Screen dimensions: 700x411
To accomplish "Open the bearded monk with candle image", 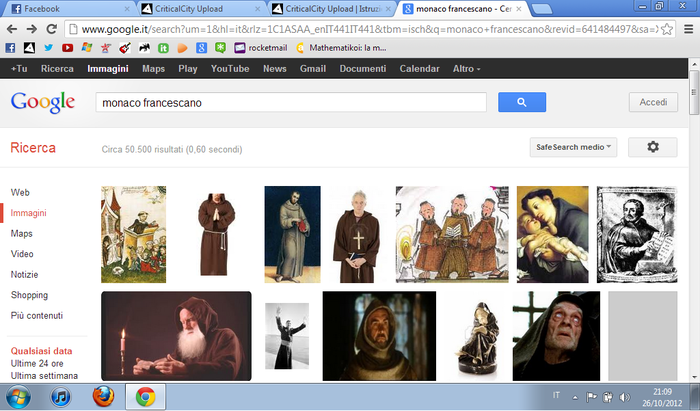I will (x=176, y=336).
